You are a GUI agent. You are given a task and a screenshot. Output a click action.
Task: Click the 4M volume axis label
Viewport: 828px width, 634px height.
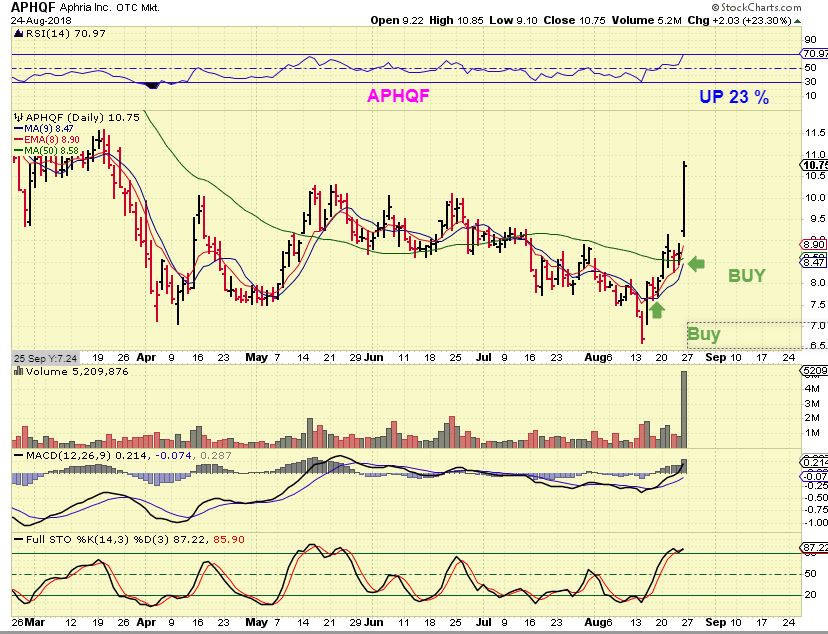[812, 389]
